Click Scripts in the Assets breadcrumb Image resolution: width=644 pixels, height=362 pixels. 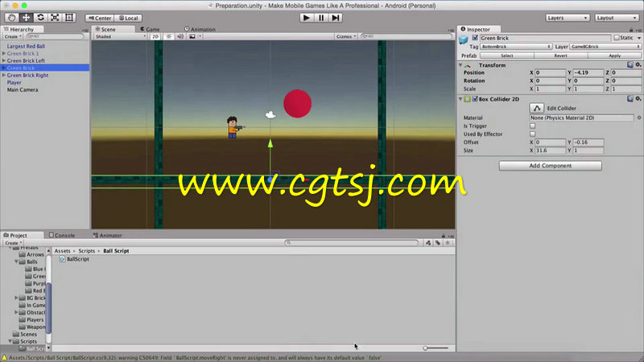point(87,251)
